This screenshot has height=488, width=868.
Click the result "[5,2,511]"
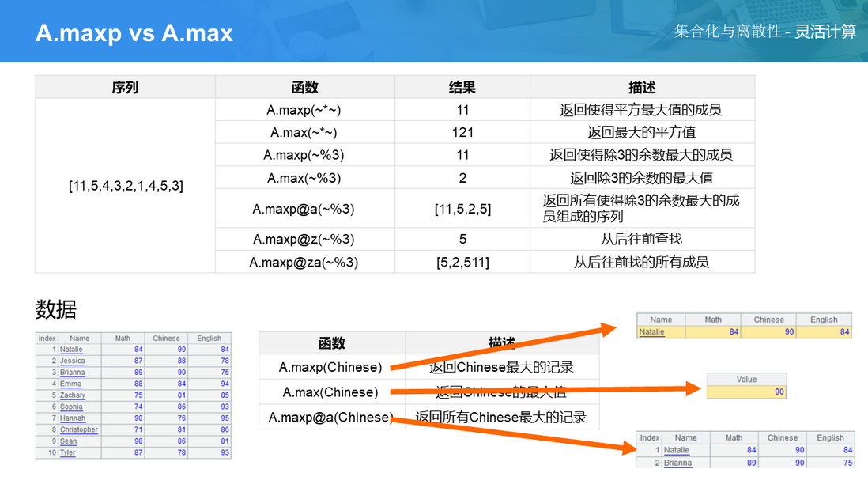coord(462,262)
